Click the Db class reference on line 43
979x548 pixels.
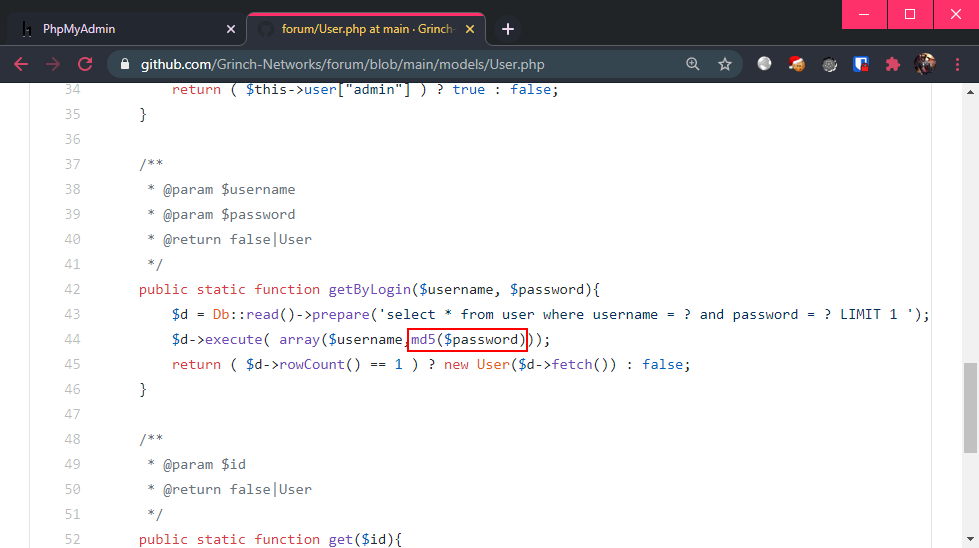point(220,315)
